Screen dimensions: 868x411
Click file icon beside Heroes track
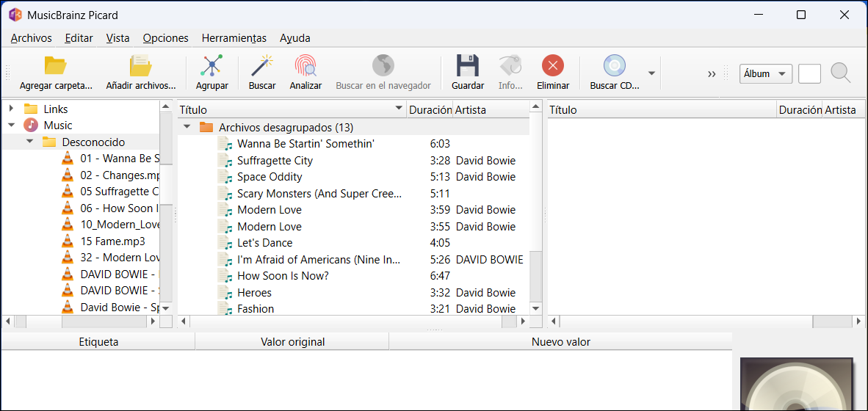coord(225,293)
